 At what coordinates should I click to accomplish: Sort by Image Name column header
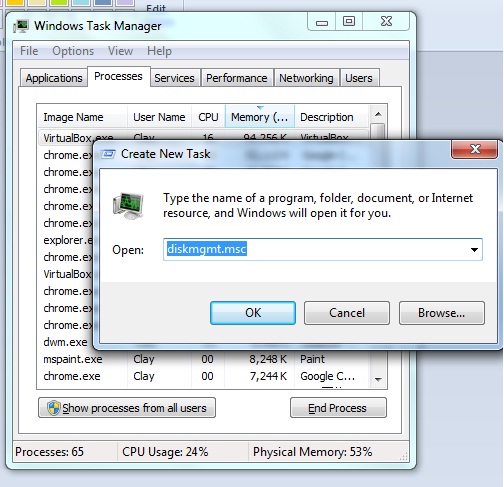(82, 117)
